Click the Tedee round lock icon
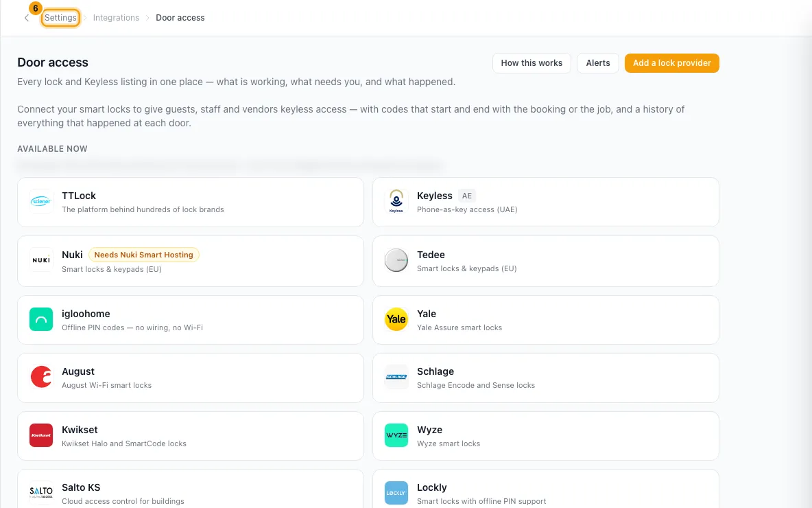Screen dimensions: 812x508 [396, 260]
